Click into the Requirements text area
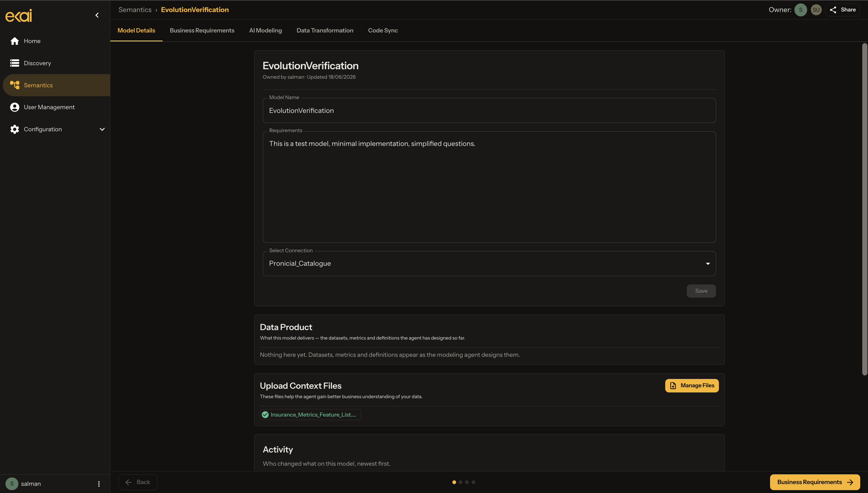This screenshot has width=868, height=493. coord(489,187)
